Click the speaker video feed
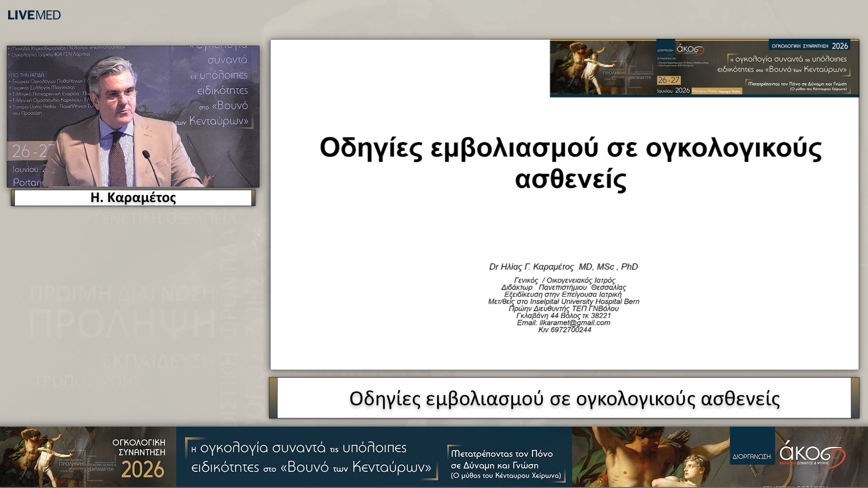 coord(133,116)
